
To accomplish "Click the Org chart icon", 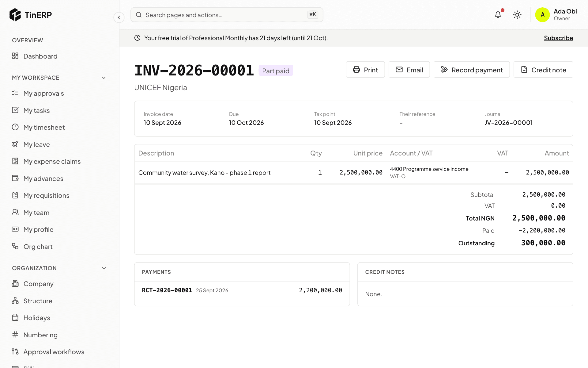I will 15,246.
